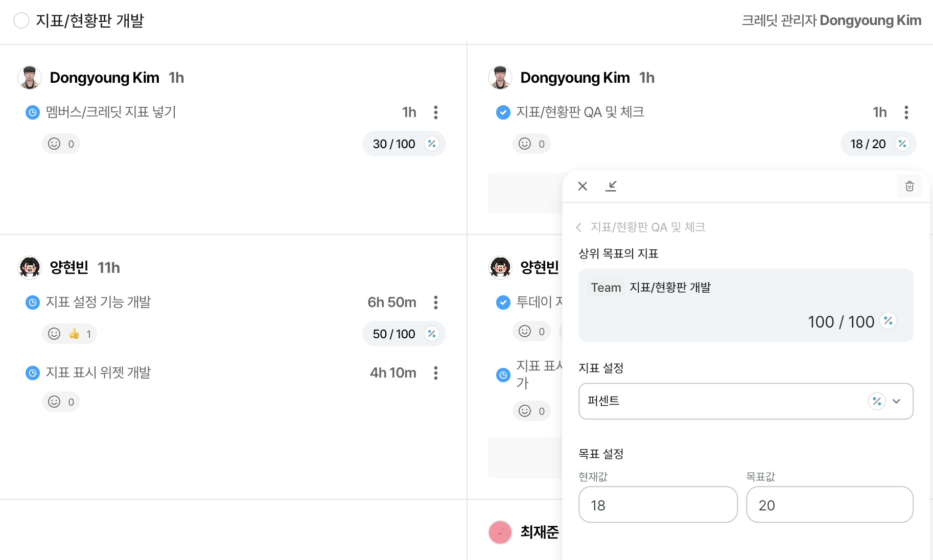Toggle the 지표/현황판 개발 goal completion circle
The width and height of the screenshot is (933, 560).
21,20
